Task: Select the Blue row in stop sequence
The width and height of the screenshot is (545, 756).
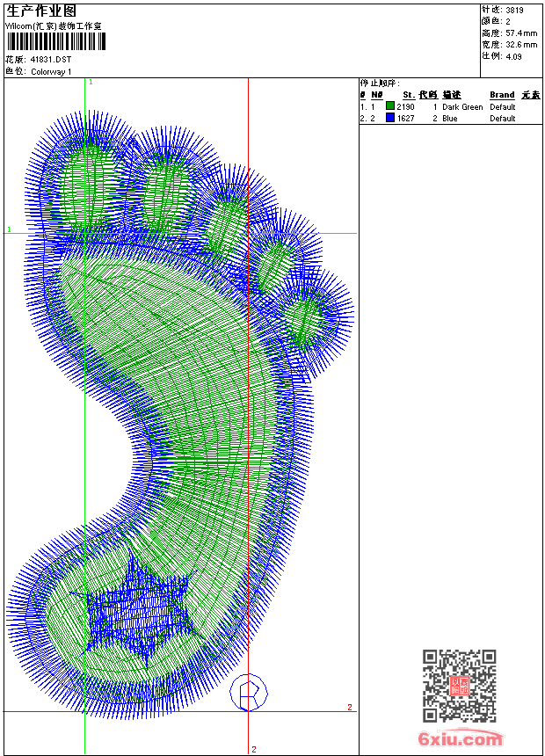Action: point(448,118)
